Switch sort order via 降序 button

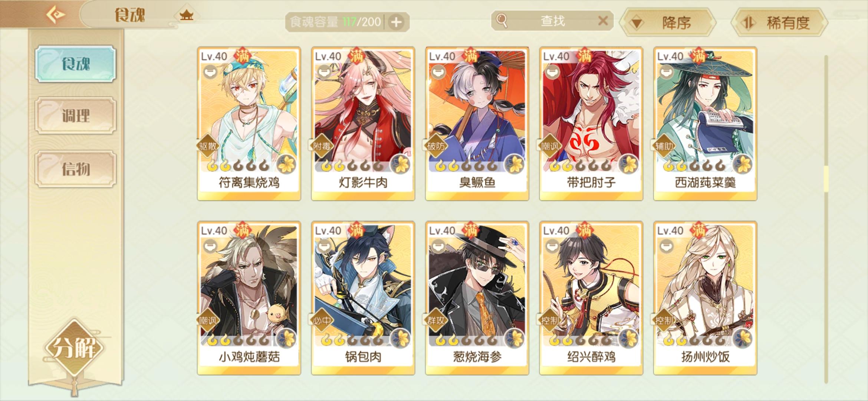click(668, 23)
